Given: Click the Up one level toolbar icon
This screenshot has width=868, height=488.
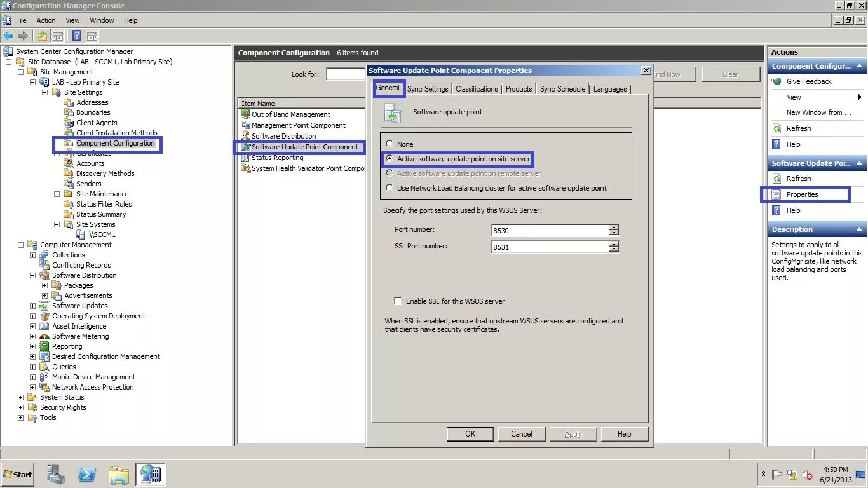Looking at the screenshot, I should coord(43,36).
